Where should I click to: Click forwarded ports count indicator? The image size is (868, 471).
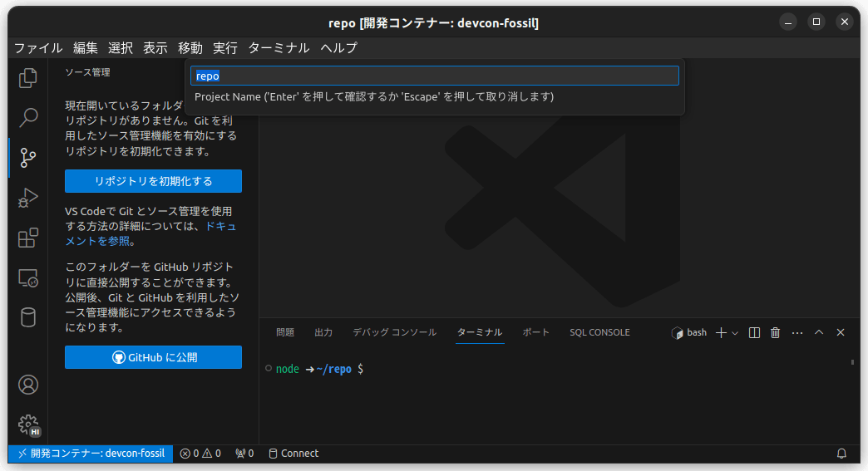[244, 454]
